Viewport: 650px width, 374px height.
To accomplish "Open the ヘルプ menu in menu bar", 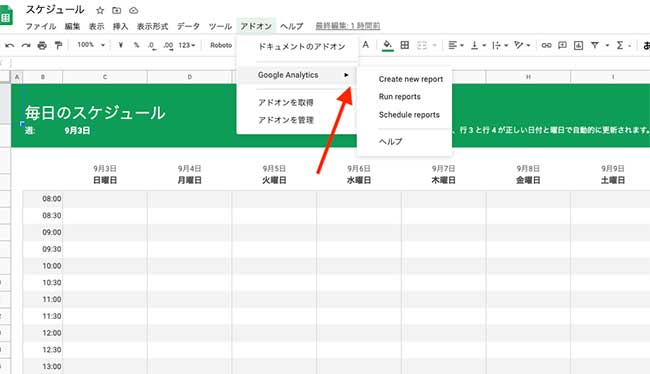I will coord(291,26).
